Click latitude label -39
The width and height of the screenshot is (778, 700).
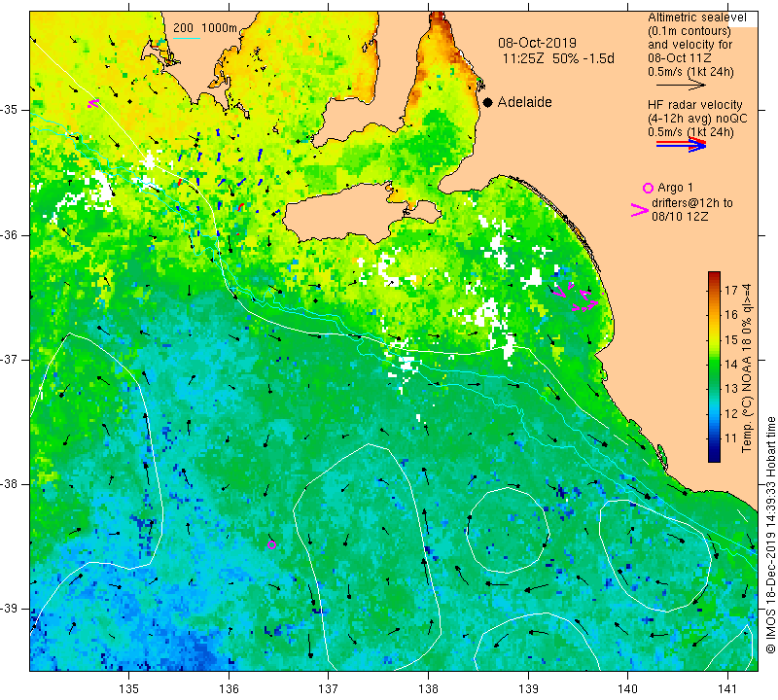pos(10,609)
